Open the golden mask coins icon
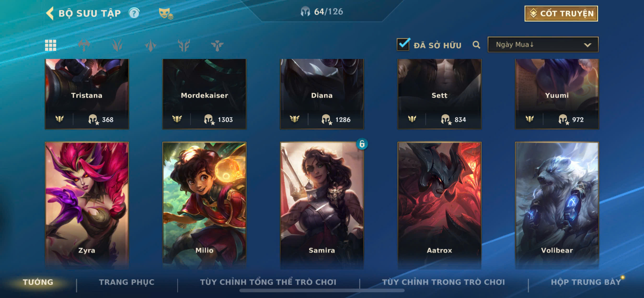The width and height of the screenshot is (644, 298). (x=166, y=13)
